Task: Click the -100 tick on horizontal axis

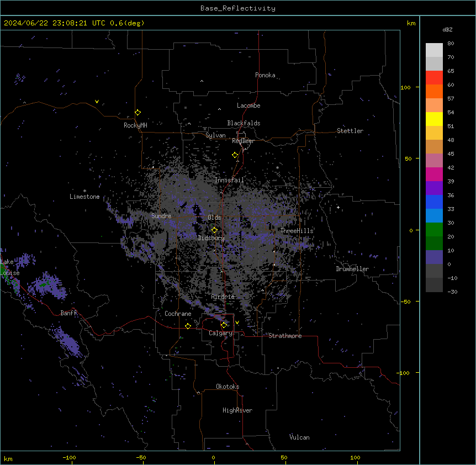Action: pos(69,458)
